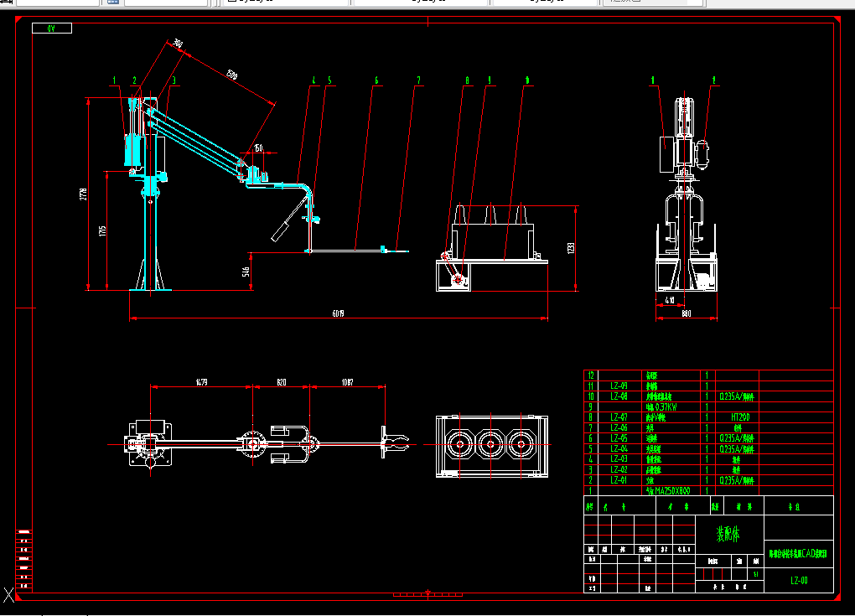855x616 pixels.
Task: Select the middle hexagon part in conveyor top view
Action: click(x=490, y=444)
